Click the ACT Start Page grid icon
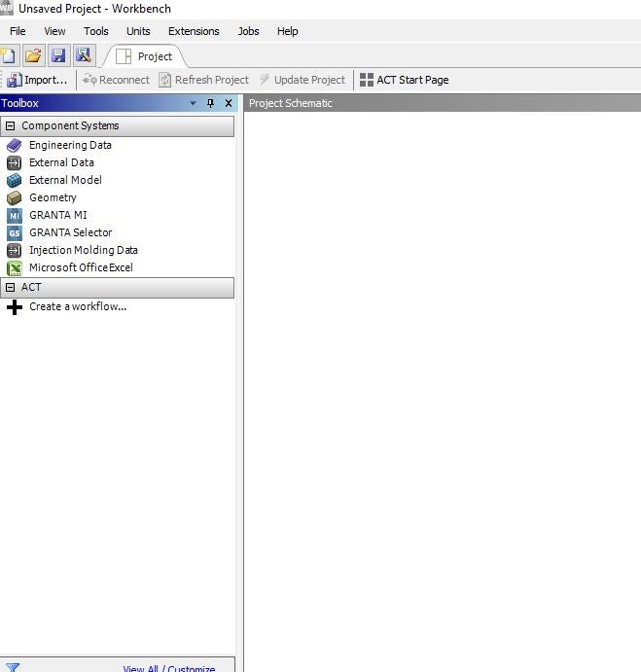Image resolution: width=641 pixels, height=672 pixels. (366, 80)
